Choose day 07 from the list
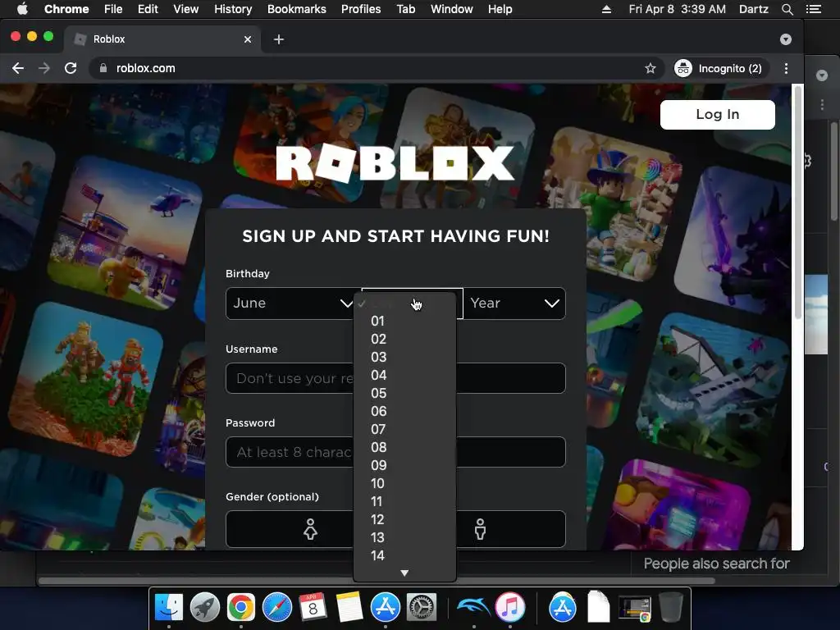 (404, 429)
